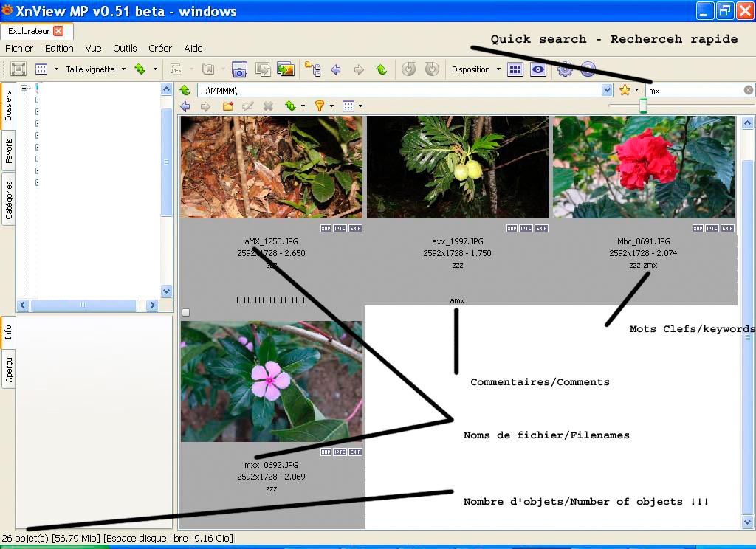Screen dimensions: 756x549
Task: Open the Outils menu
Action: pos(125,48)
